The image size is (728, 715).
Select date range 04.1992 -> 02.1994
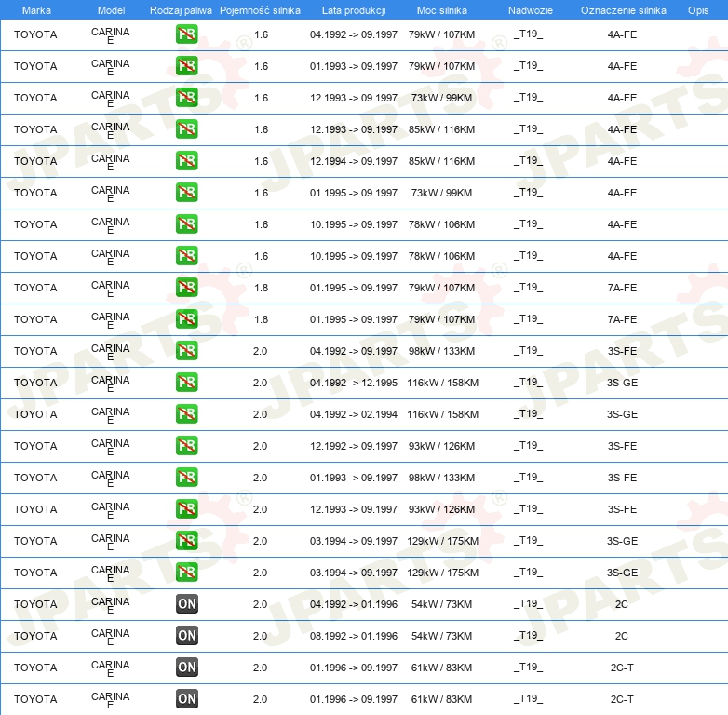tap(354, 414)
